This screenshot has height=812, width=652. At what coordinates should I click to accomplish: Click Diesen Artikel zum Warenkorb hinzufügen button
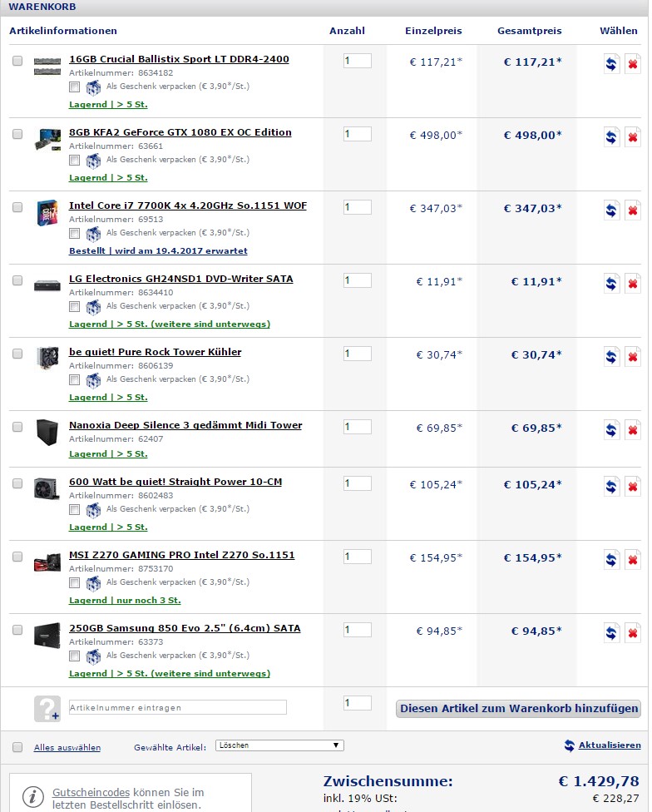pyautogui.click(x=518, y=709)
